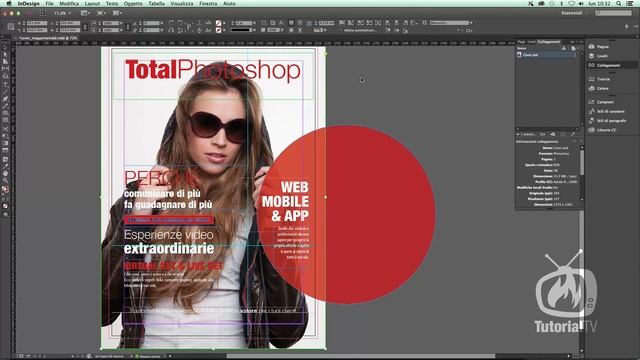Open the Screen Mode dropdown
This screenshot has height=360, width=640.
point(101,13)
